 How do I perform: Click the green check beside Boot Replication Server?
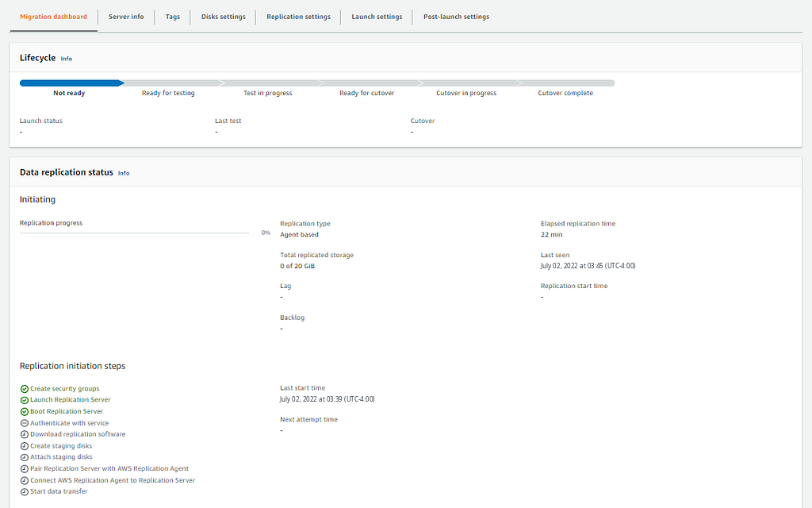(x=25, y=412)
